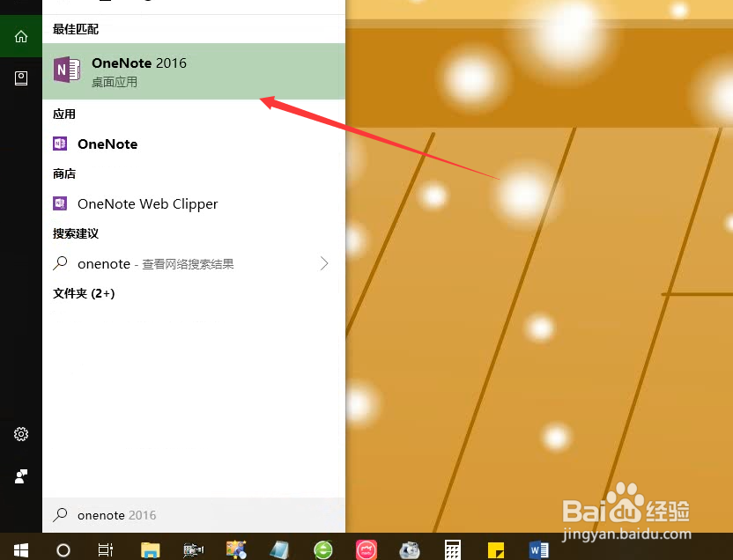Click the feedback person icon in sidebar
The image size is (733, 560).
(x=21, y=476)
